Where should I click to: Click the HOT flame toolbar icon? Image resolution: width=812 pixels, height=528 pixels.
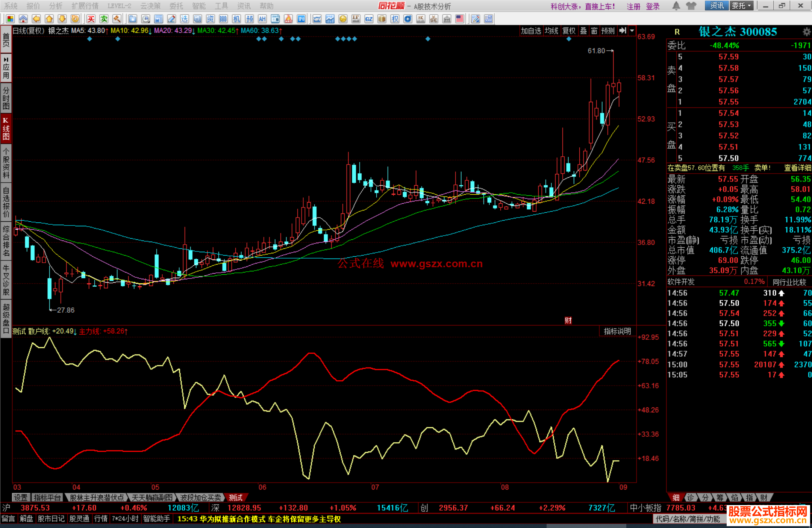pyautogui.click(x=288, y=19)
